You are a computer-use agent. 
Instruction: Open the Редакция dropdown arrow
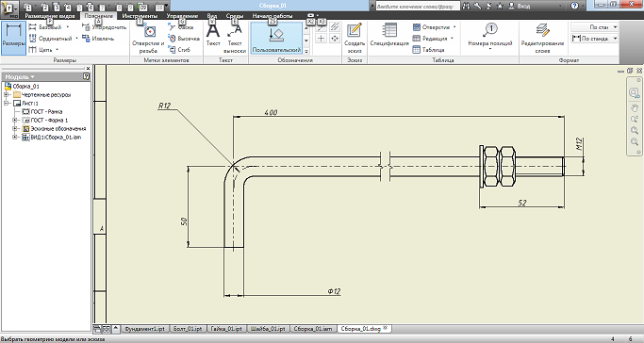[x=452, y=38]
